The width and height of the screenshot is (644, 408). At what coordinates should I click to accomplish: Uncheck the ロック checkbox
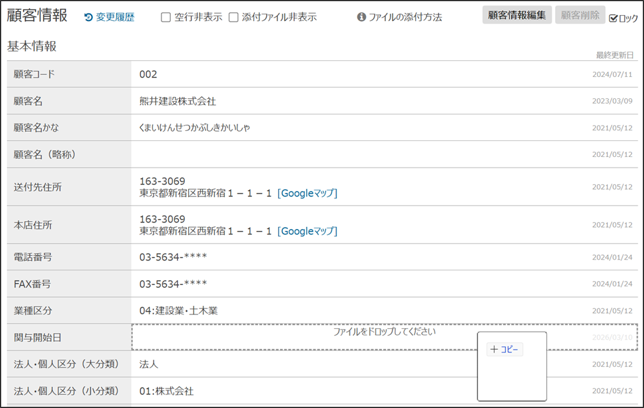click(614, 18)
